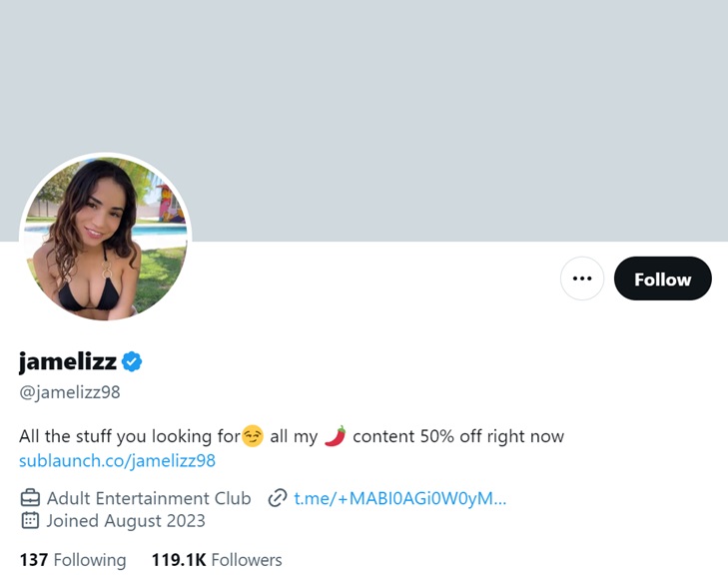Open the three-dot more options button
The height and width of the screenshot is (575, 728).
click(x=582, y=279)
